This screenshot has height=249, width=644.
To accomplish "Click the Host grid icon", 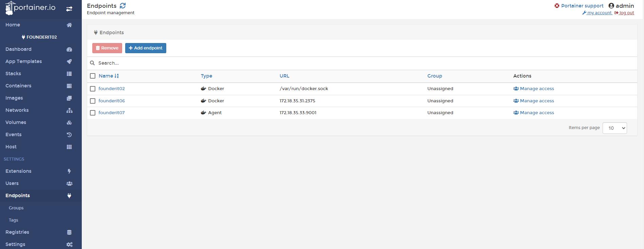I will point(69,147).
